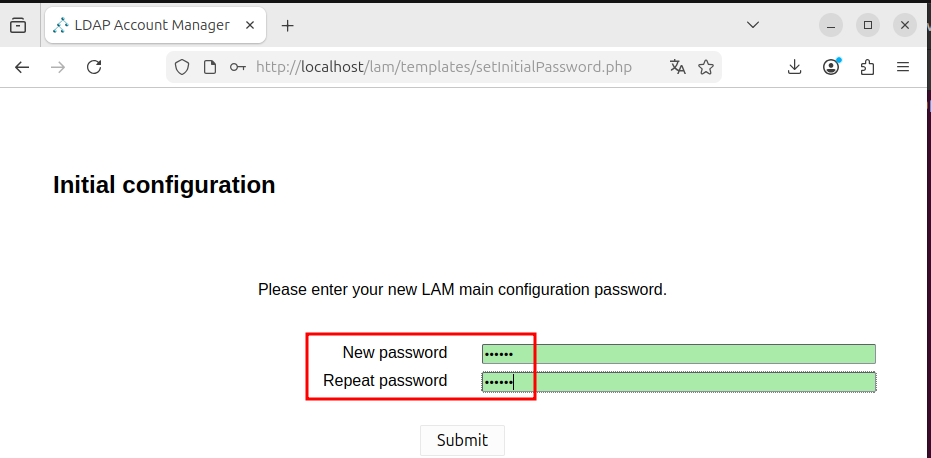Open the Firefox account menu
This screenshot has width=931, height=458.
(831, 67)
